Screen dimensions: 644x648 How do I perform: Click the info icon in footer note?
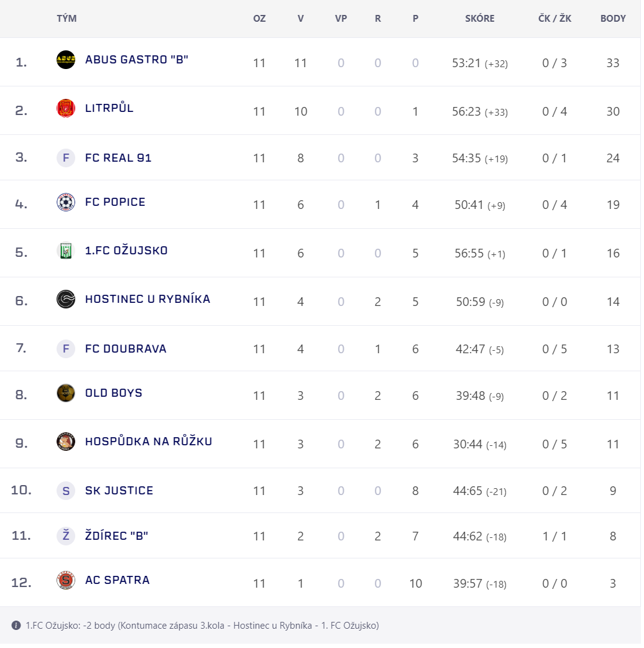(16, 625)
